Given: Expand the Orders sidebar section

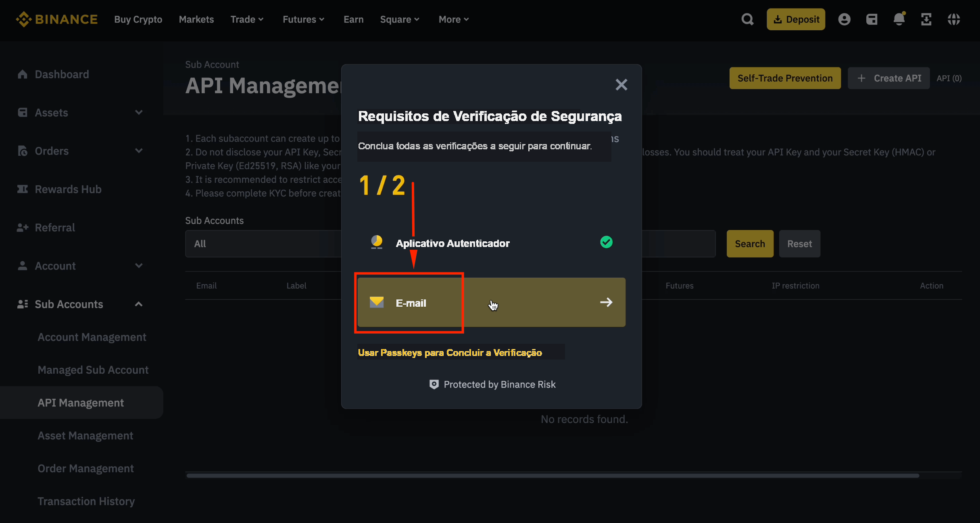Looking at the screenshot, I should tap(139, 151).
